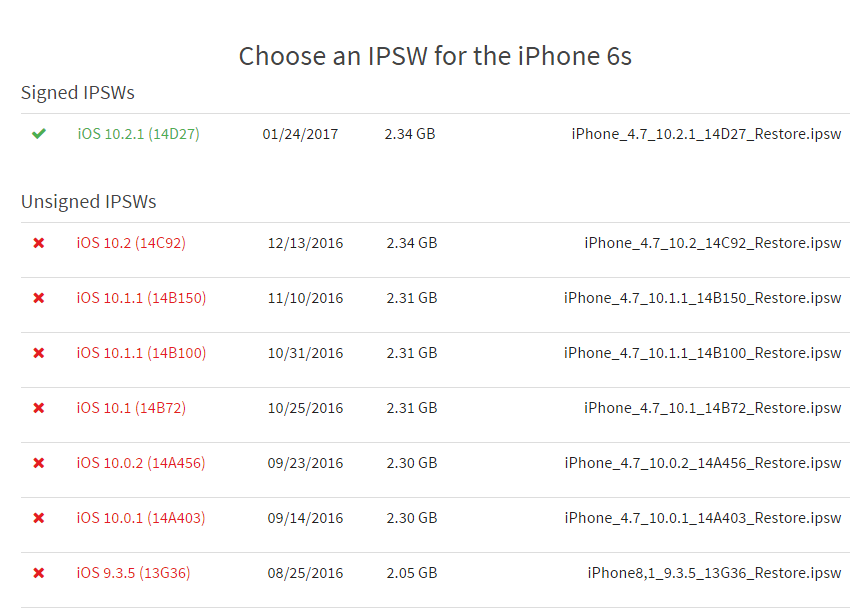Open the signed iOS 10.2.1 (14D27) link
This screenshot has height=613, width=867.
click(x=138, y=134)
